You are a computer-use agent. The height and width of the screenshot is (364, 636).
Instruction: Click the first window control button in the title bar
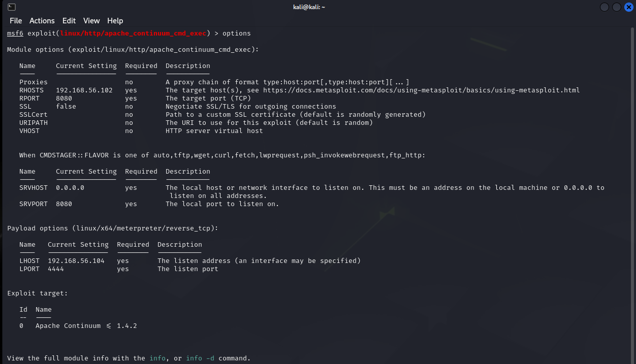[x=605, y=7]
